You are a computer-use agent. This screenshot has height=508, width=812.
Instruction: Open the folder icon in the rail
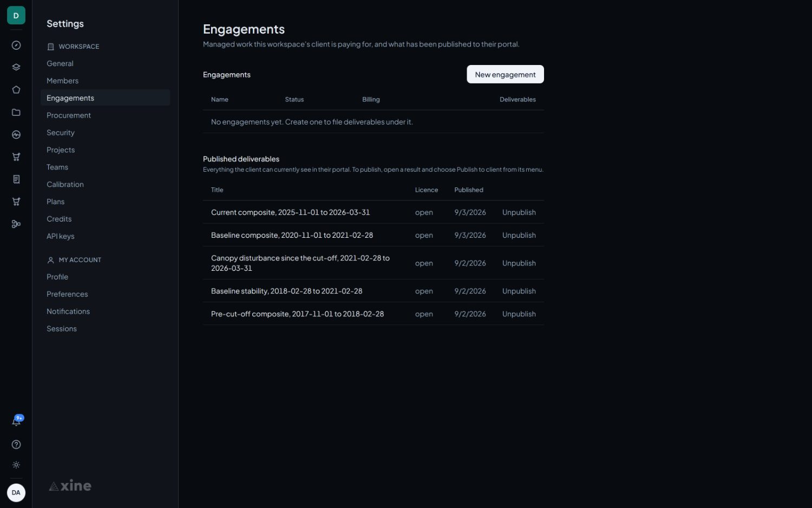pos(16,112)
